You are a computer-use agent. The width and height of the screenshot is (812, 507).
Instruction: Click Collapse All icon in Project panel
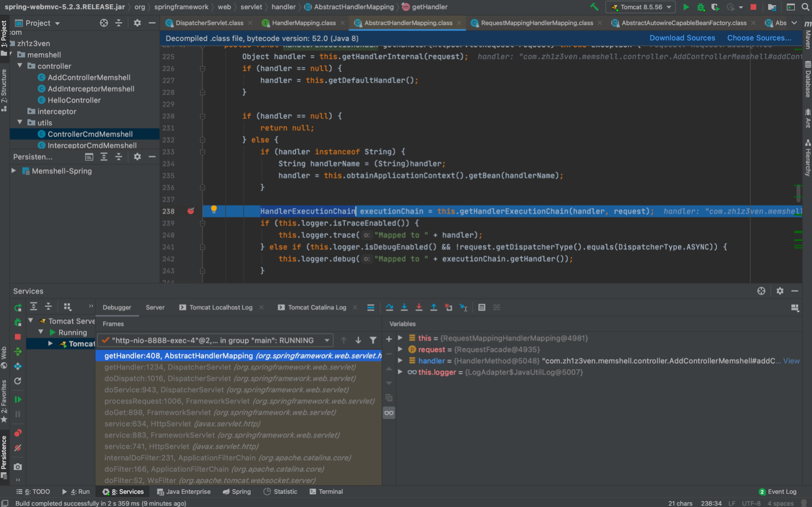[119, 23]
